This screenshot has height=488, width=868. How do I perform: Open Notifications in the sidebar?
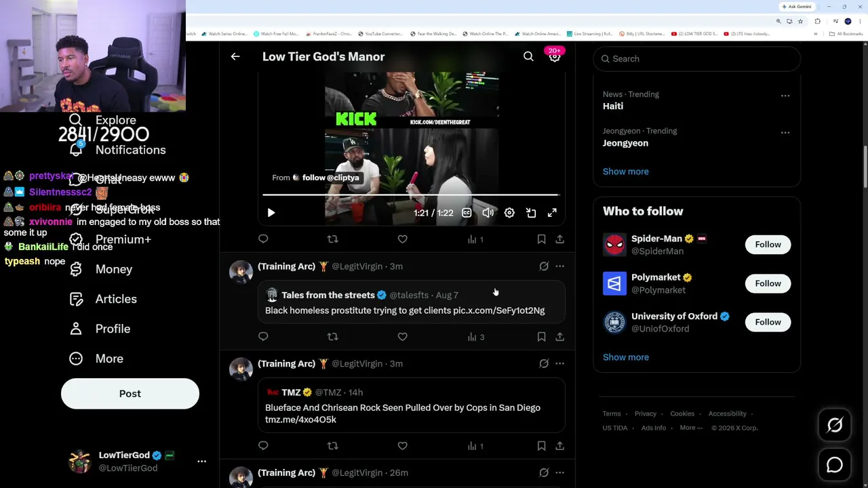tap(117, 150)
